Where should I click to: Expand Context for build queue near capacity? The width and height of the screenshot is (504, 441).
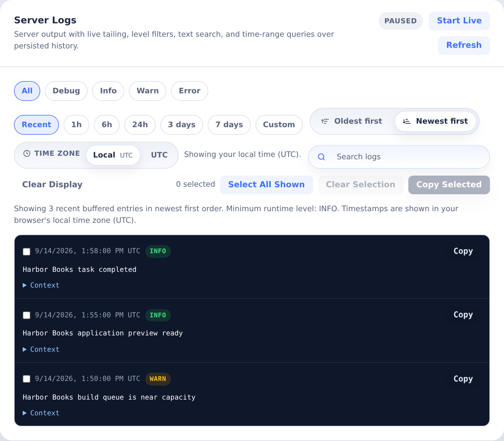(x=41, y=413)
